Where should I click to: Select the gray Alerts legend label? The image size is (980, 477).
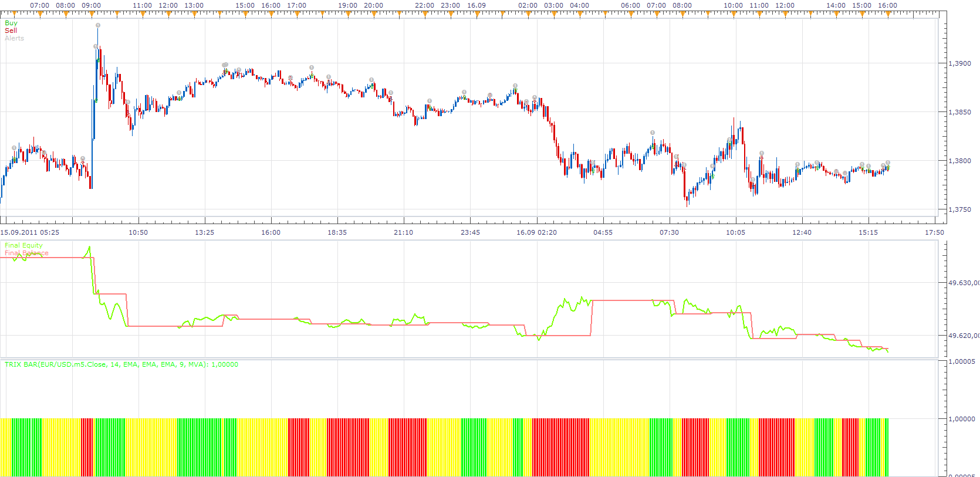pyautogui.click(x=14, y=38)
